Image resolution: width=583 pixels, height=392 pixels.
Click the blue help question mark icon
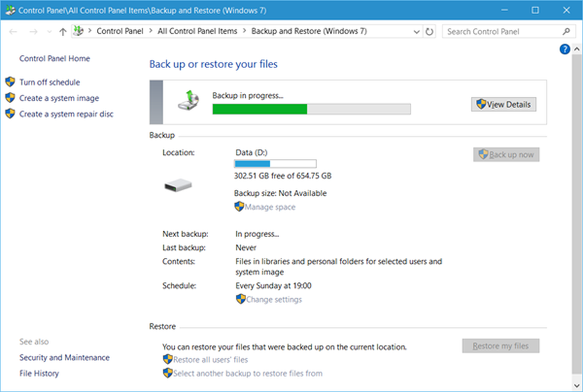564,50
